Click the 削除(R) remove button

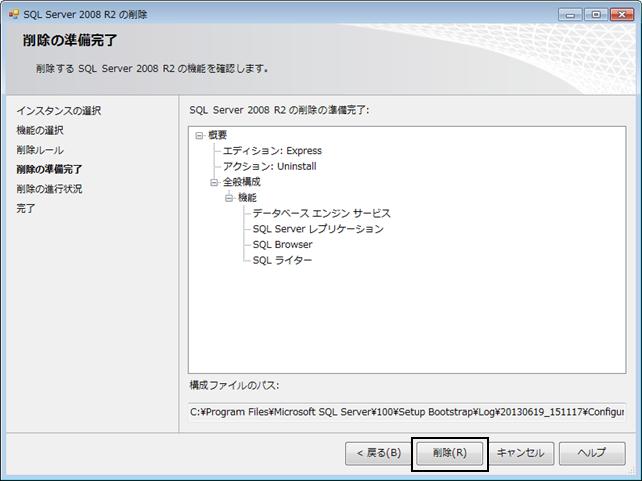click(450, 453)
